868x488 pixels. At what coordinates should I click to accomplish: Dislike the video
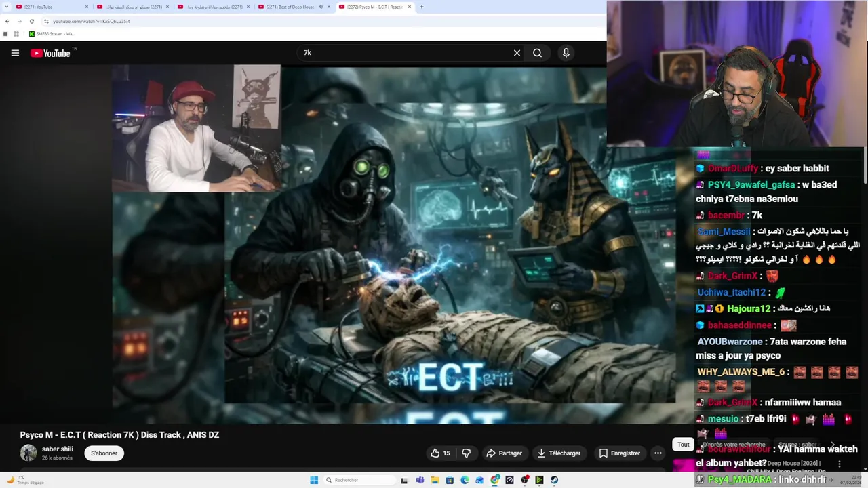[x=466, y=453]
